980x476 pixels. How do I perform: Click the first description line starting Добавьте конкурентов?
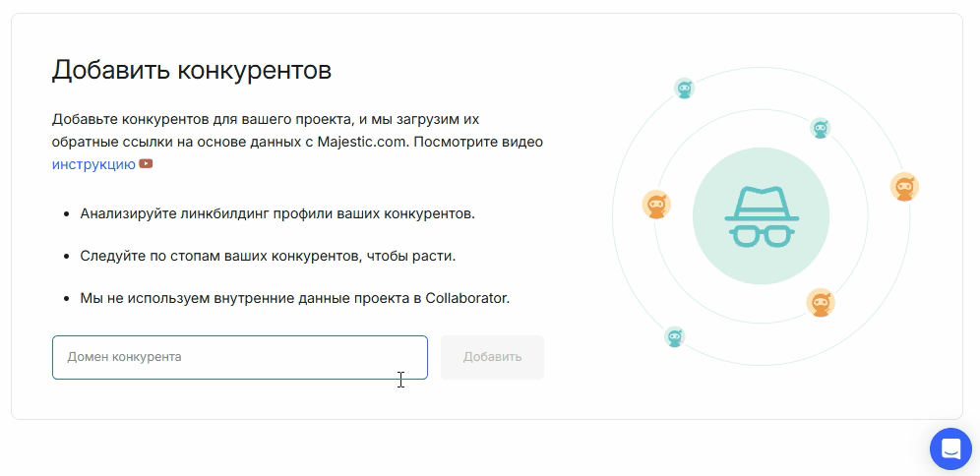tap(265, 119)
